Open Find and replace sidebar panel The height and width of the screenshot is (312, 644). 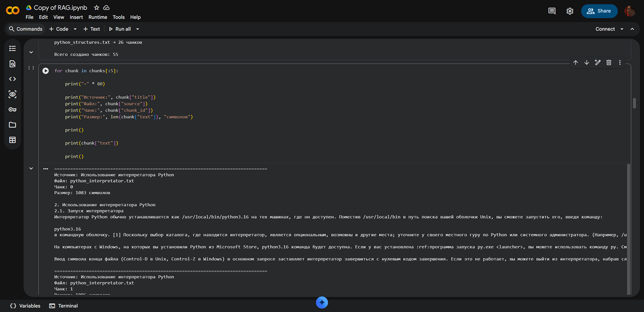tap(13, 64)
